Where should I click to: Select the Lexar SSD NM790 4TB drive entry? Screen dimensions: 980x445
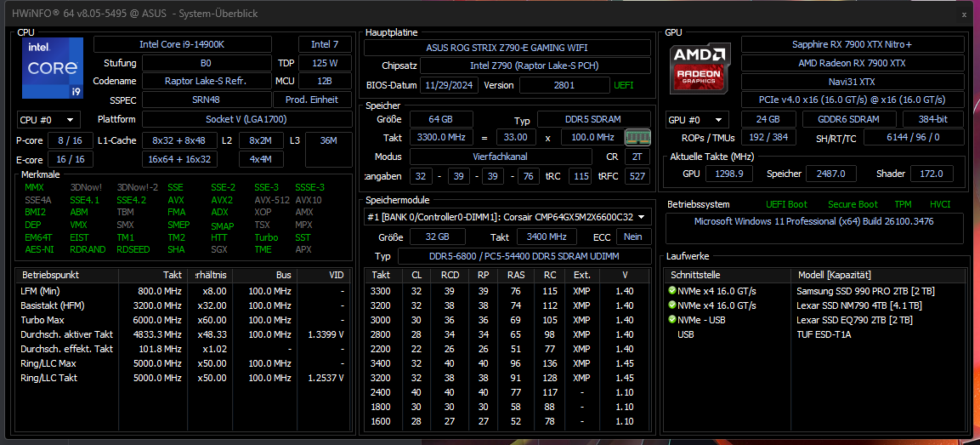814,305
